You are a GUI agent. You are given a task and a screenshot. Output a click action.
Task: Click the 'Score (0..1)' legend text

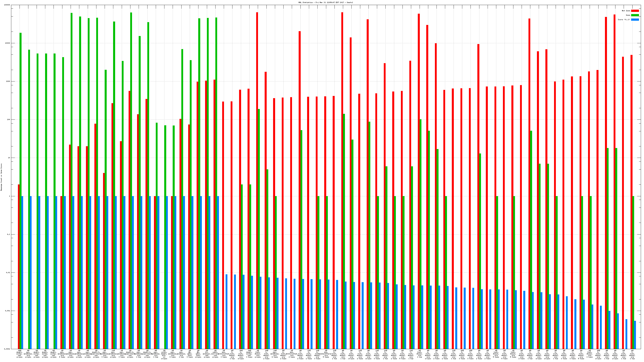point(624,20)
